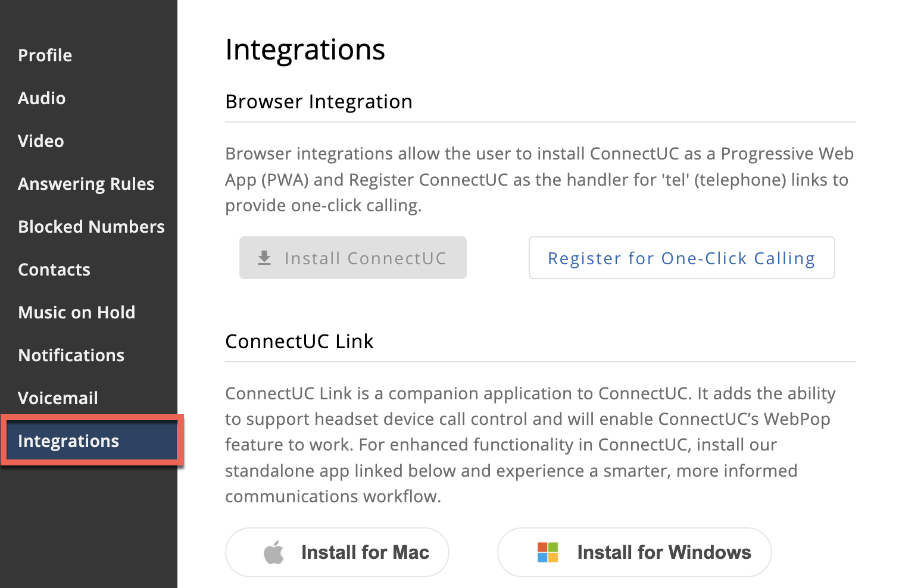
Task: Register for One-Click Calling
Action: point(682,258)
